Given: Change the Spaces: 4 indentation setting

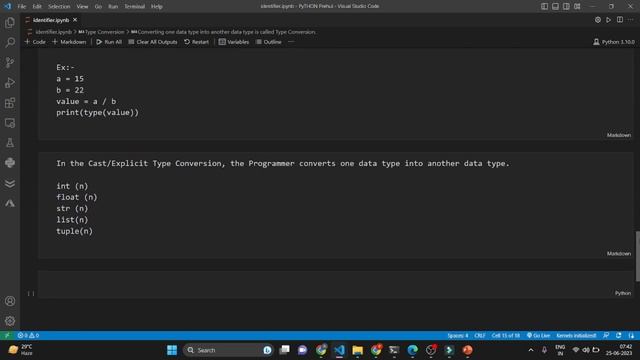Looking at the screenshot, I should click(x=458, y=336).
